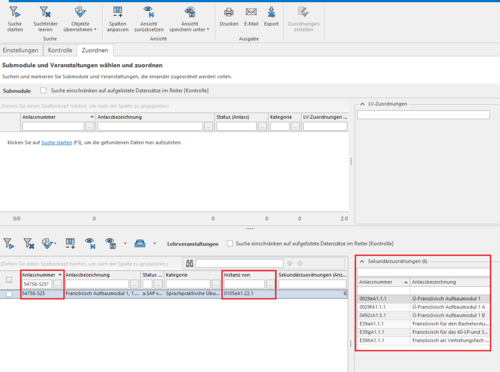
Task: Select row 0029eA1.1.1 in Sekundärzuordnungen
Action: tap(424, 299)
